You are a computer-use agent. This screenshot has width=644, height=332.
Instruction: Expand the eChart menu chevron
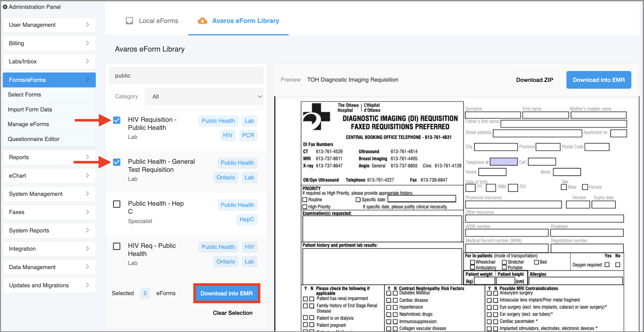87,175
